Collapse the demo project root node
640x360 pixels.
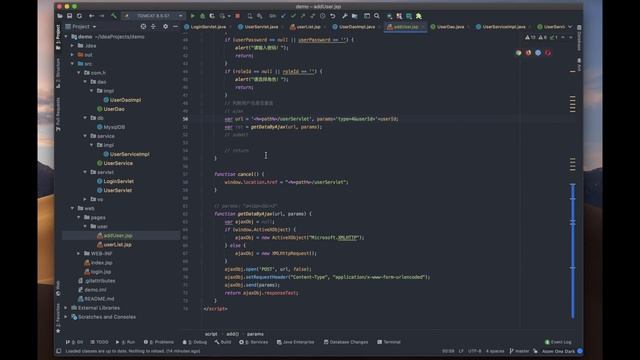click(66, 37)
